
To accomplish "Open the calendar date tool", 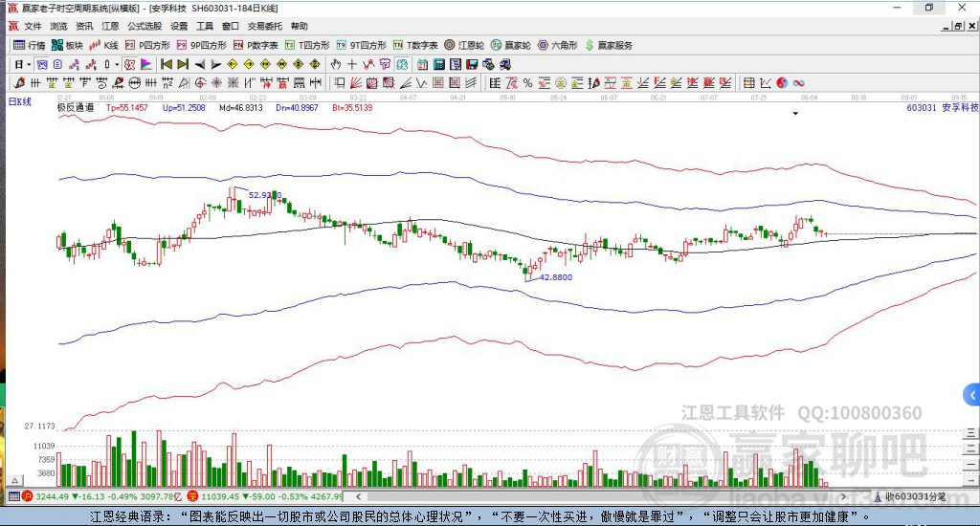I will coord(422,64).
